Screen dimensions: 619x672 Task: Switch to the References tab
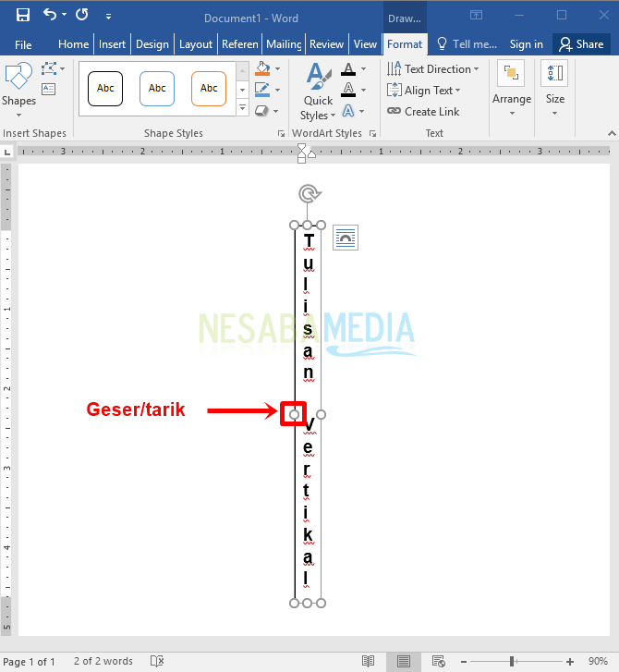[x=240, y=44]
